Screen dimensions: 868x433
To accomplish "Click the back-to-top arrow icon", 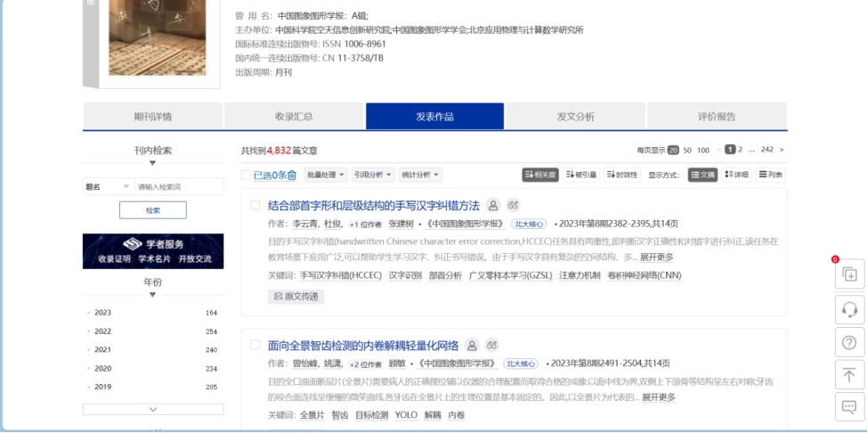I will pos(849,375).
